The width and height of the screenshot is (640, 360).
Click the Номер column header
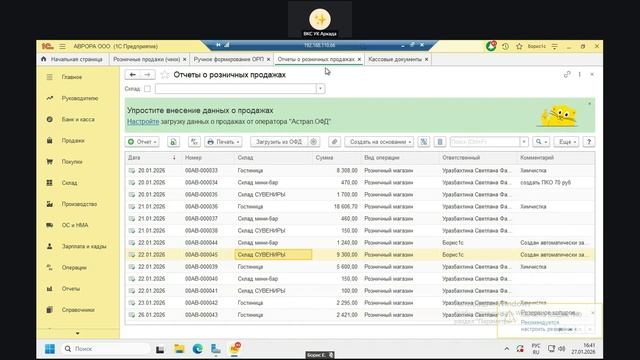point(208,158)
